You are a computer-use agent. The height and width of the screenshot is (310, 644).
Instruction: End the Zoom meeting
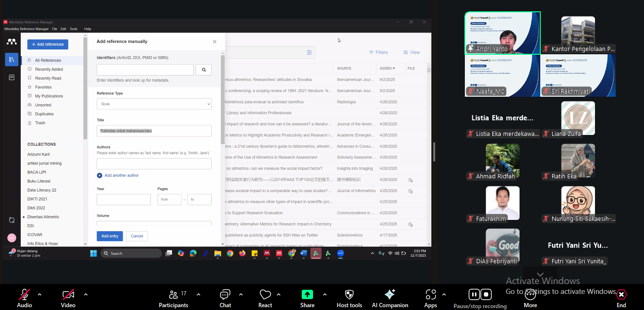click(621, 298)
